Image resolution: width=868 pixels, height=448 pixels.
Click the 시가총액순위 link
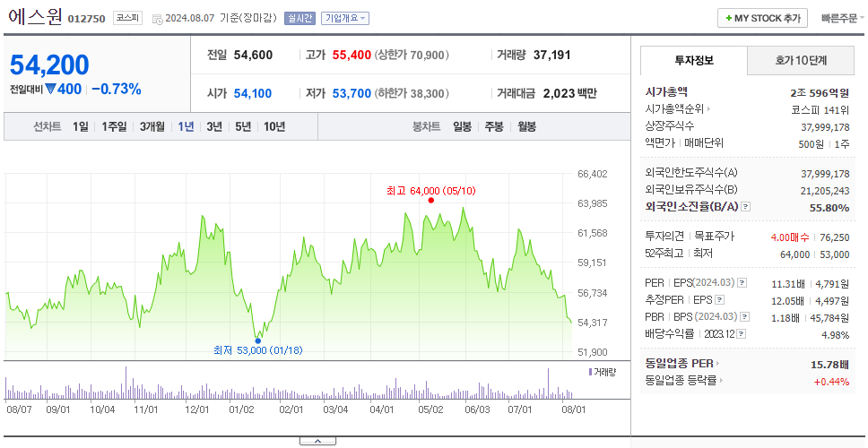click(675, 109)
